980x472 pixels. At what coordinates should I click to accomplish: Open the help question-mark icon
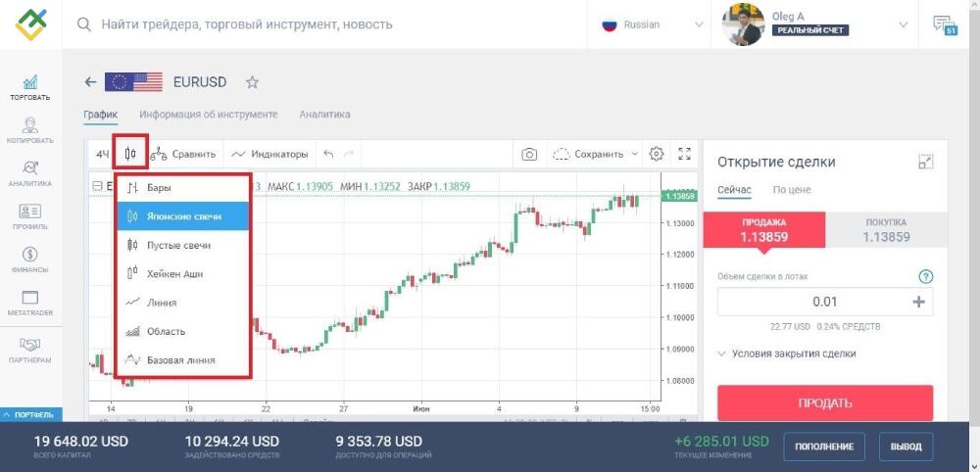point(926,276)
